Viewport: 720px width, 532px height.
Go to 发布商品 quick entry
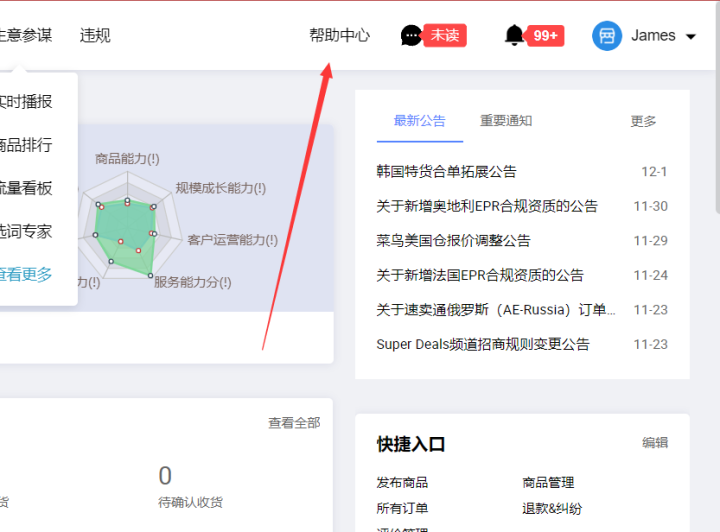click(x=402, y=483)
